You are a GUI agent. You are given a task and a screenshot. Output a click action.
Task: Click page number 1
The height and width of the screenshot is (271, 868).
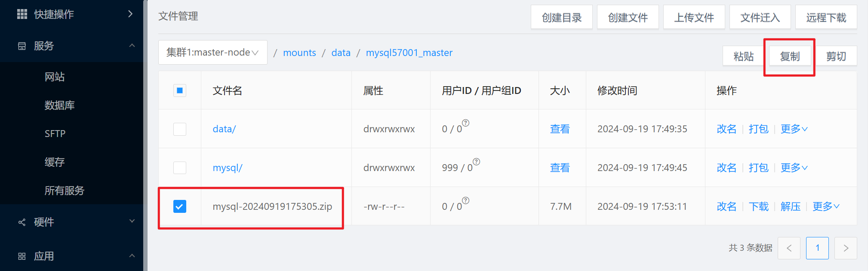tap(817, 248)
